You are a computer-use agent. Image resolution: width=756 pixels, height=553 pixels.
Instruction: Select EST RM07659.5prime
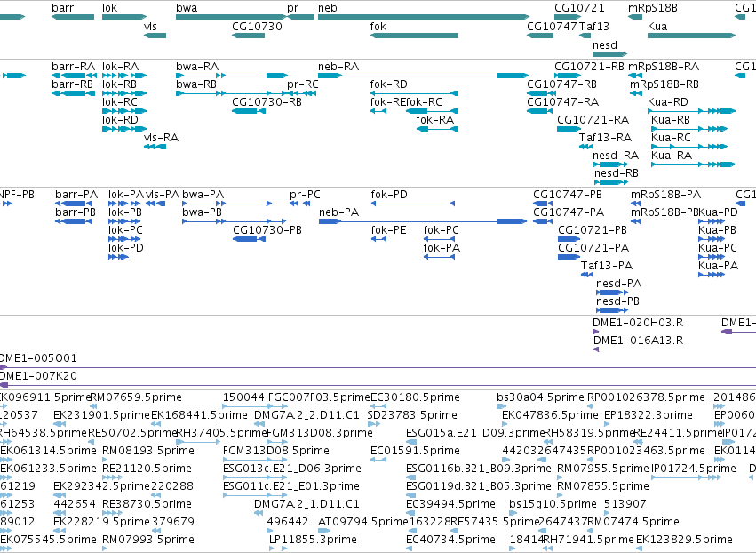[136, 397]
